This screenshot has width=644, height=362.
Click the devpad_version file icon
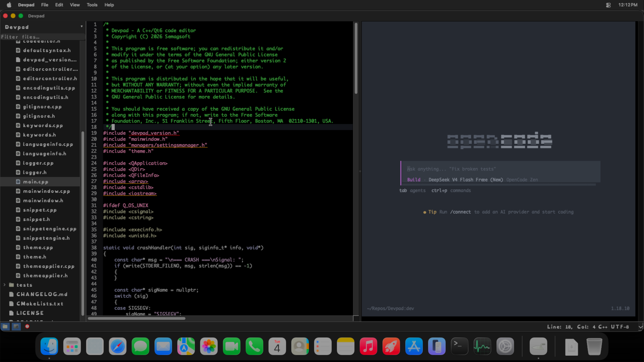(18, 60)
